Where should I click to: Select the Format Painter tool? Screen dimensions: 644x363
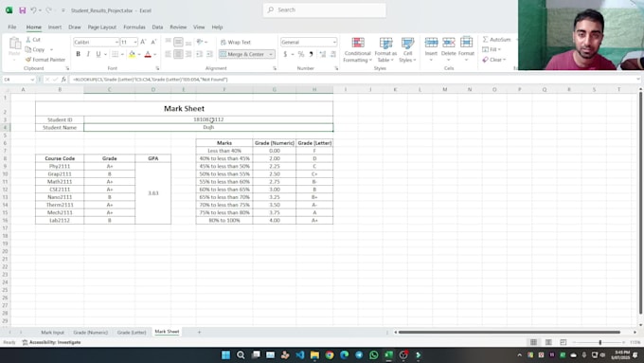[45, 60]
